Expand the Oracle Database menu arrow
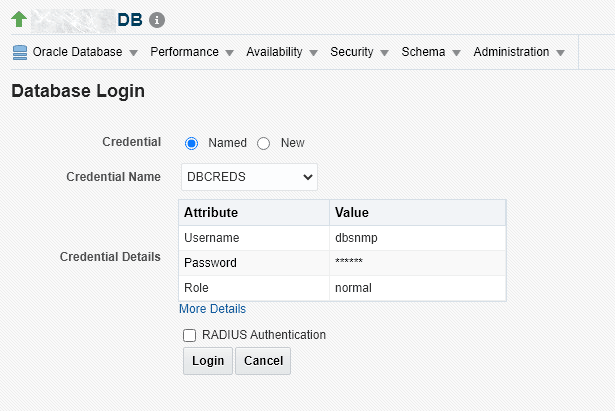The height and width of the screenshot is (411, 615). click(x=133, y=53)
